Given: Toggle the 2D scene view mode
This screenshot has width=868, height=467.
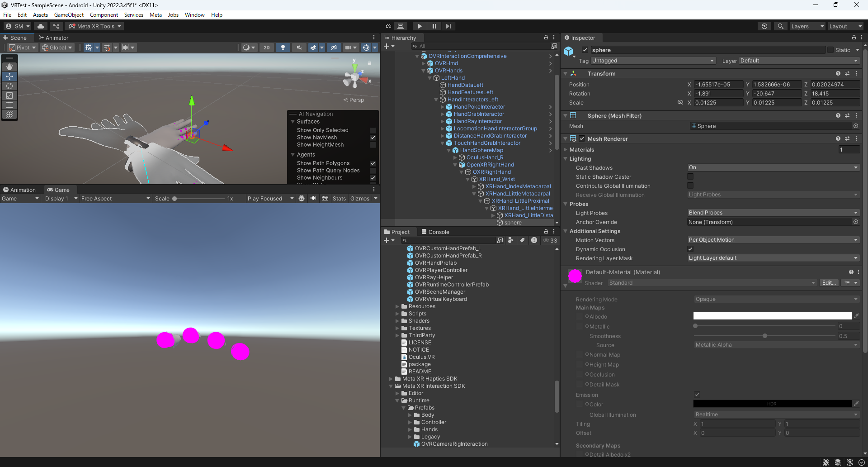Looking at the screenshot, I should click(x=267, y=48).
